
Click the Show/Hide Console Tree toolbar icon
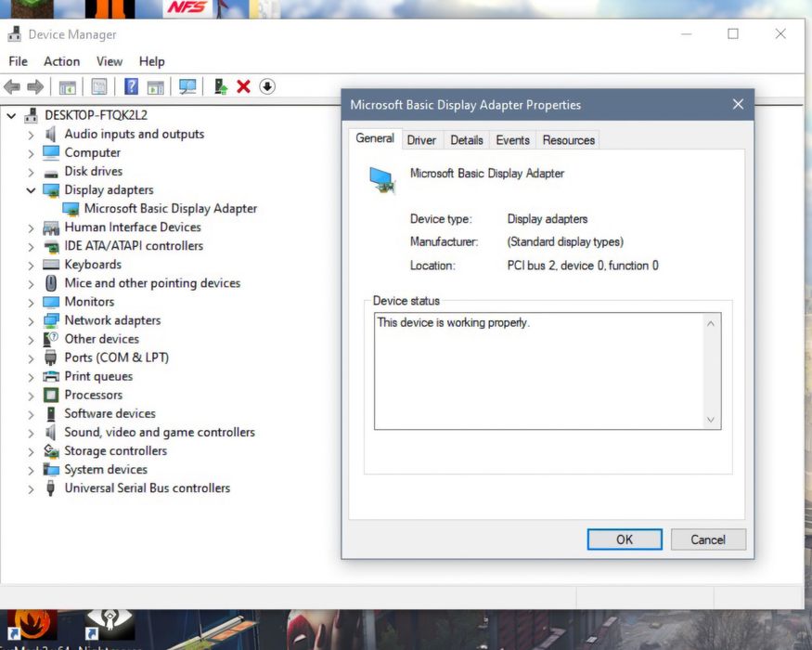coord(68,87)
